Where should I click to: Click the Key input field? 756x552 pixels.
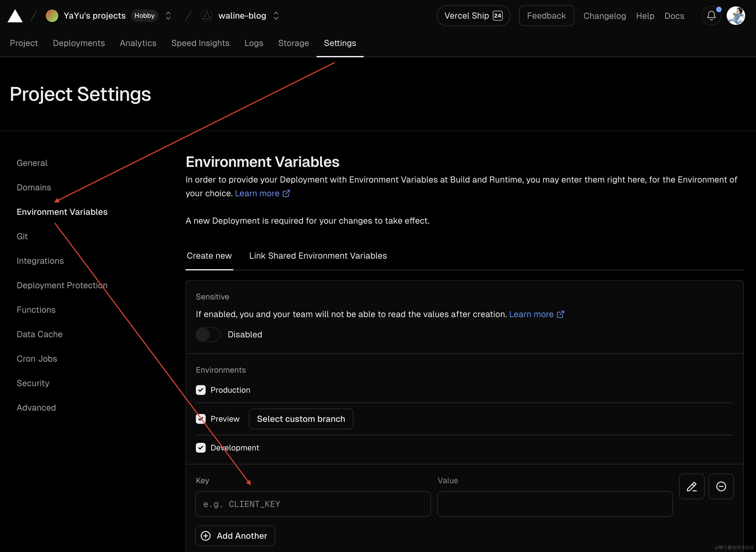tap(313, 504)
